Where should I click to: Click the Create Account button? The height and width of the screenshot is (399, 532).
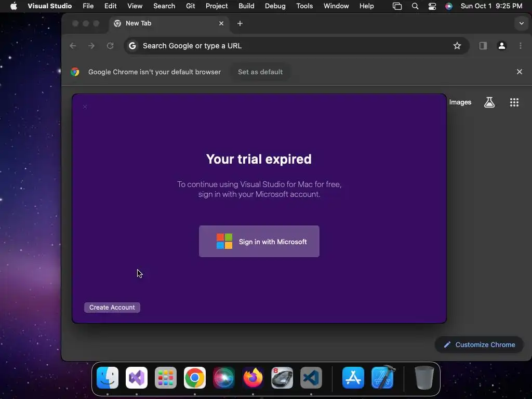pos(112,308)
